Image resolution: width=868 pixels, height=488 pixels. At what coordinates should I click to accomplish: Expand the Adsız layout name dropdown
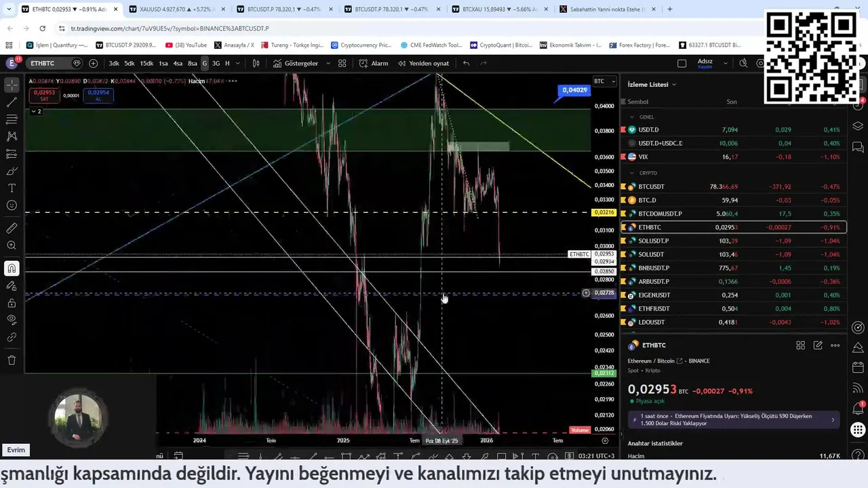[725, 63]
